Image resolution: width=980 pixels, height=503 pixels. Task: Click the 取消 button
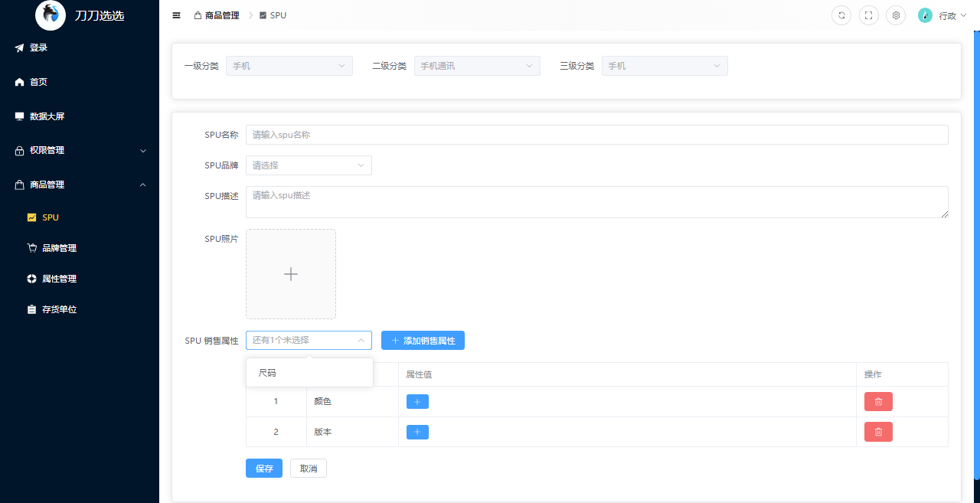click(x=309, y=469)
